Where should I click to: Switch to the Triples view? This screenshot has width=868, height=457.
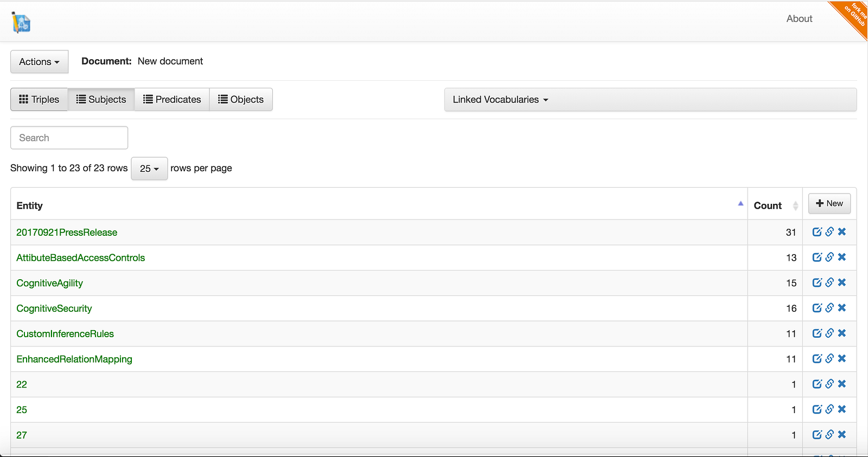(39, 99)
